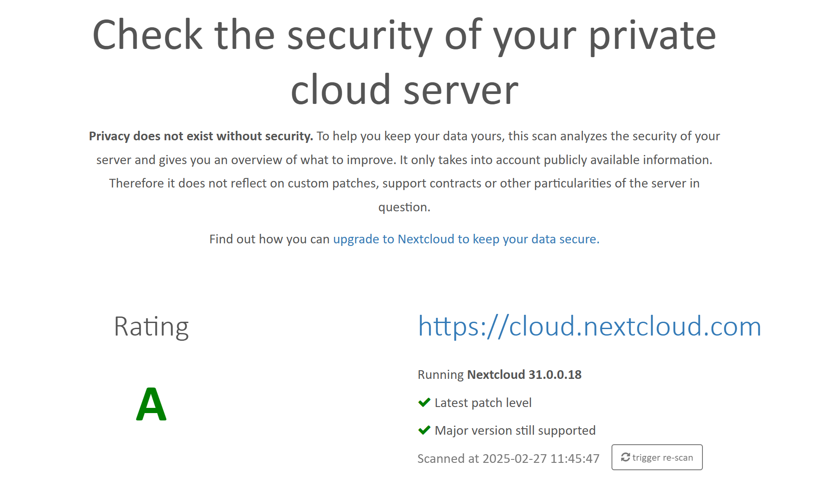Screen dimensions: 838x504
Task: Click the green checkmark beside Latest patch level
Action: click(424, 403)
